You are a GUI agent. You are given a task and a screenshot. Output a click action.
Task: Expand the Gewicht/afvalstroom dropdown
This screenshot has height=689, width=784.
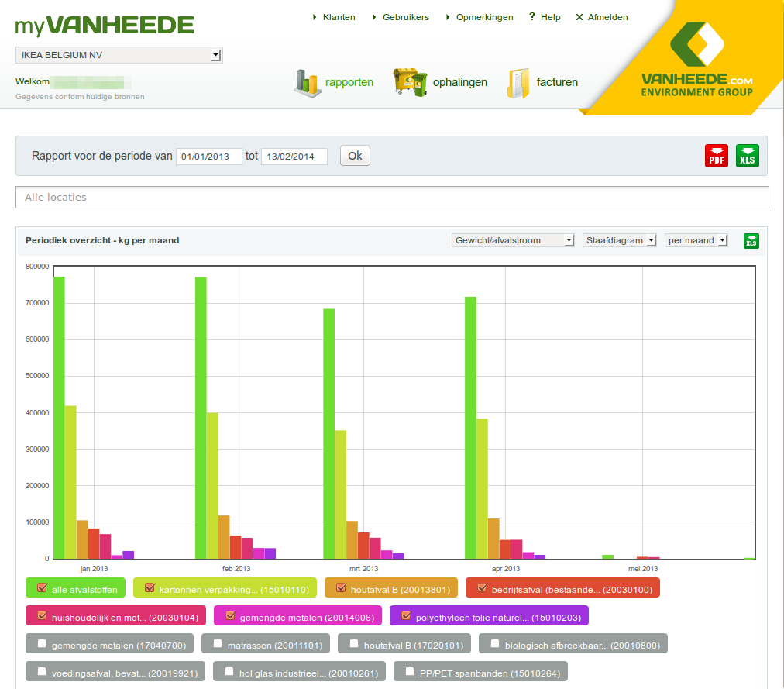(x=513, y=240)
